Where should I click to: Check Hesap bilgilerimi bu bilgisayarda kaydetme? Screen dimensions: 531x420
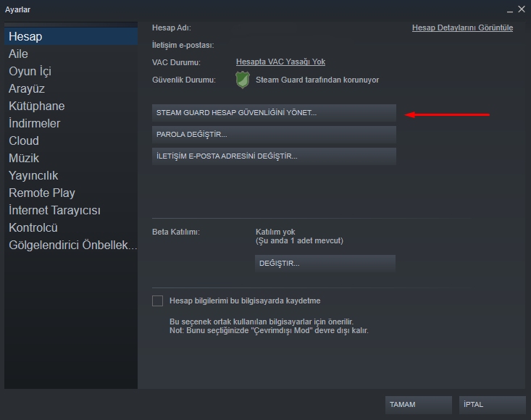[x=157, y=301]
